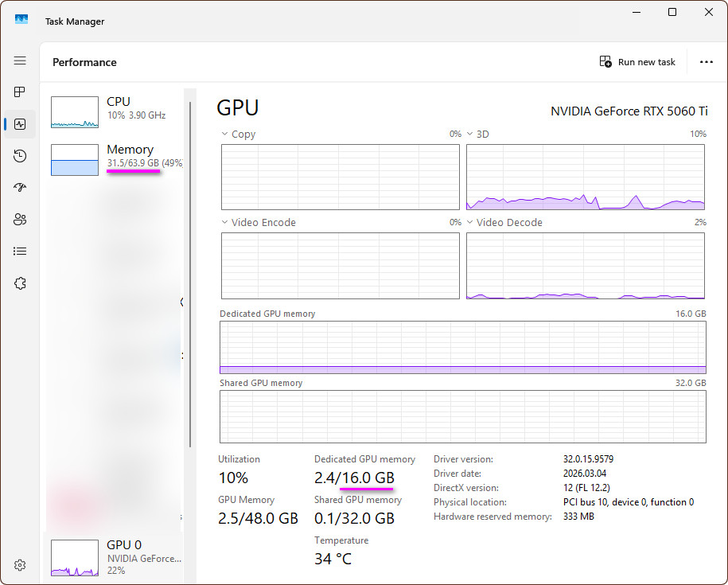Open the three-dot more options menu
This screenshot has height=585, width=728.
tap(707, 62)
